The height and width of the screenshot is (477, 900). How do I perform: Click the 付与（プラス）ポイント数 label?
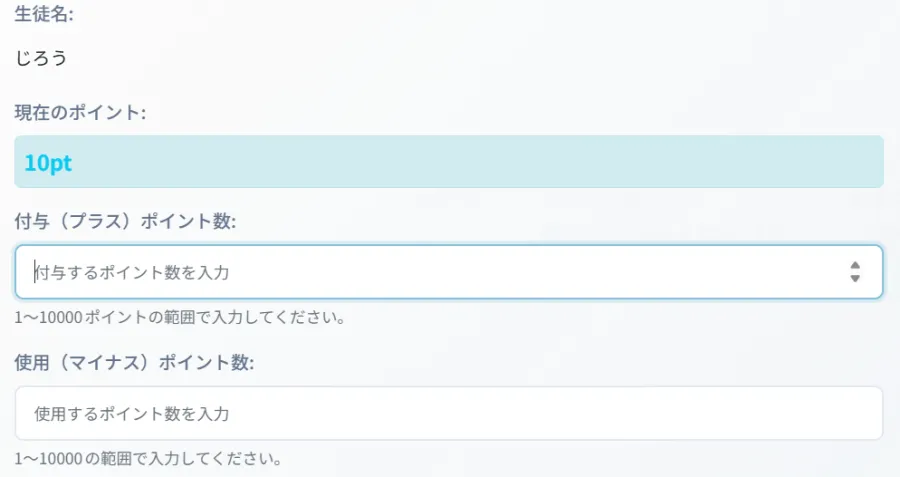pyautogui.click(x=125, y=221)
